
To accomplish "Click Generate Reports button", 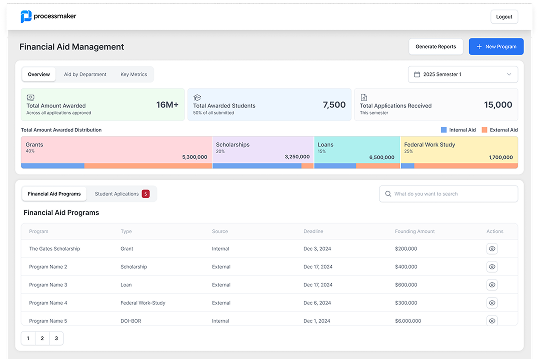I will [436, 47].
